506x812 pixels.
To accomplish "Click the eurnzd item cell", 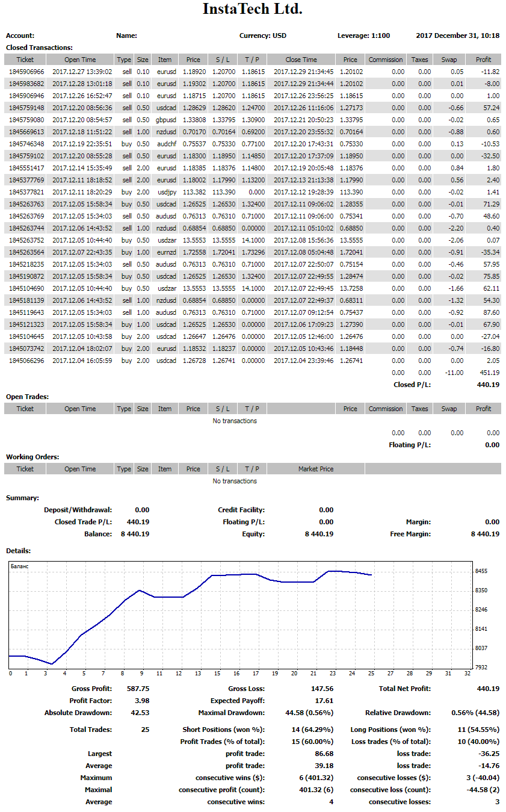I will pos(167,252).
